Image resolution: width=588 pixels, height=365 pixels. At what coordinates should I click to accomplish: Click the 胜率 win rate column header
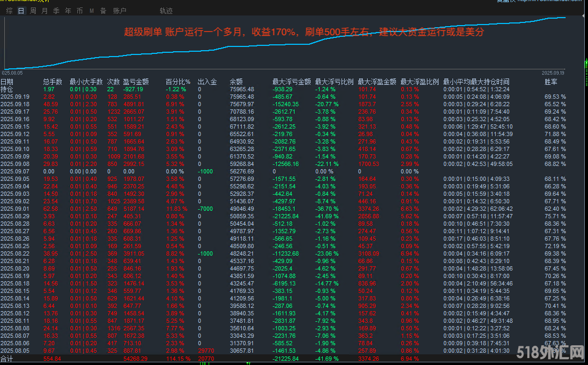coord(551,82)
